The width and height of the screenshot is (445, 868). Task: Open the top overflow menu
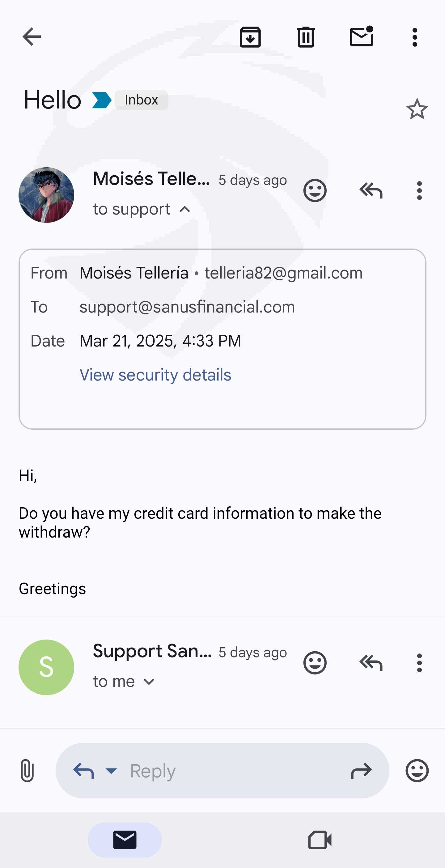tap(415, 37)
